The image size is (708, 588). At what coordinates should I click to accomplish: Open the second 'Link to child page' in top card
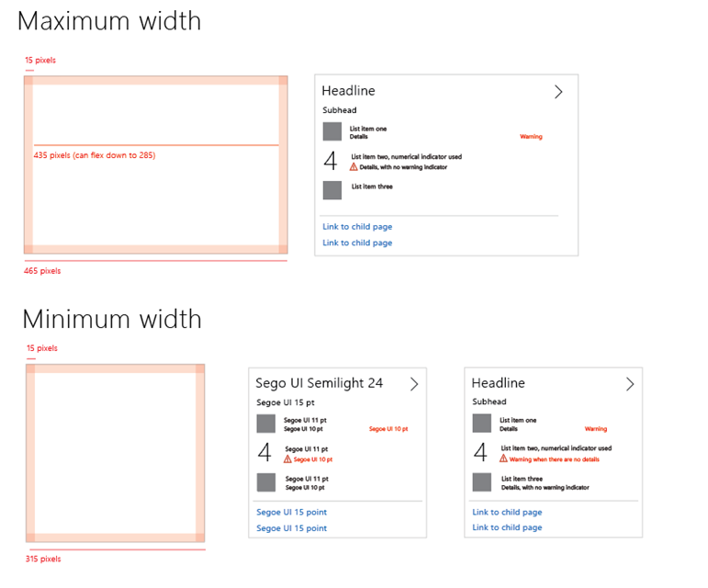[x=357, y=243]
